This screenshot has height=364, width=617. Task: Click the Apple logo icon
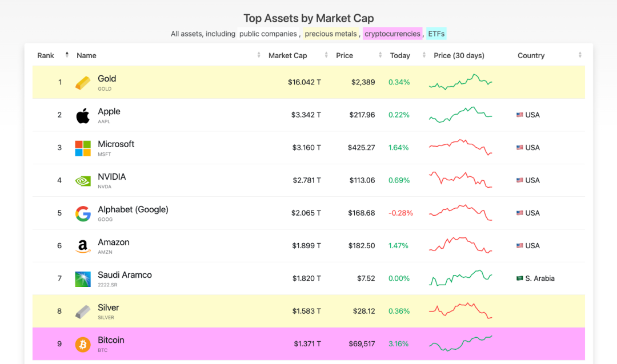(x=83, y=116)
